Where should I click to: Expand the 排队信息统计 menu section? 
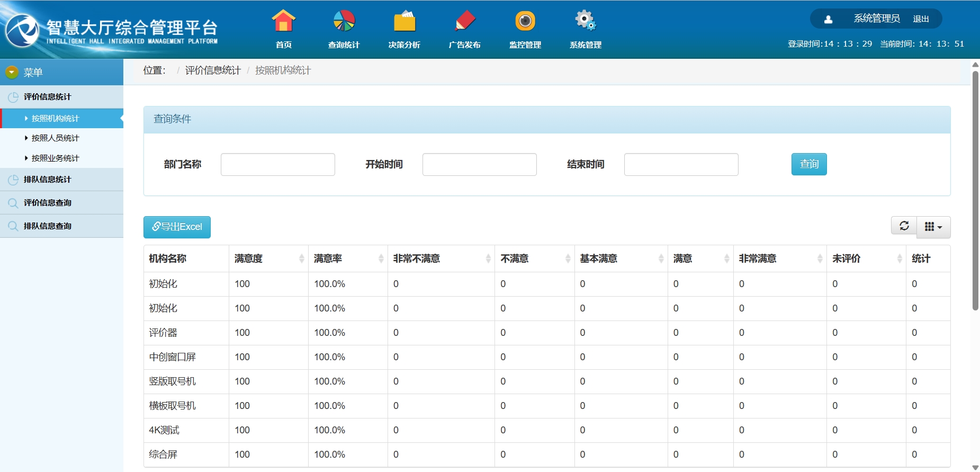[x=61, y=180]
